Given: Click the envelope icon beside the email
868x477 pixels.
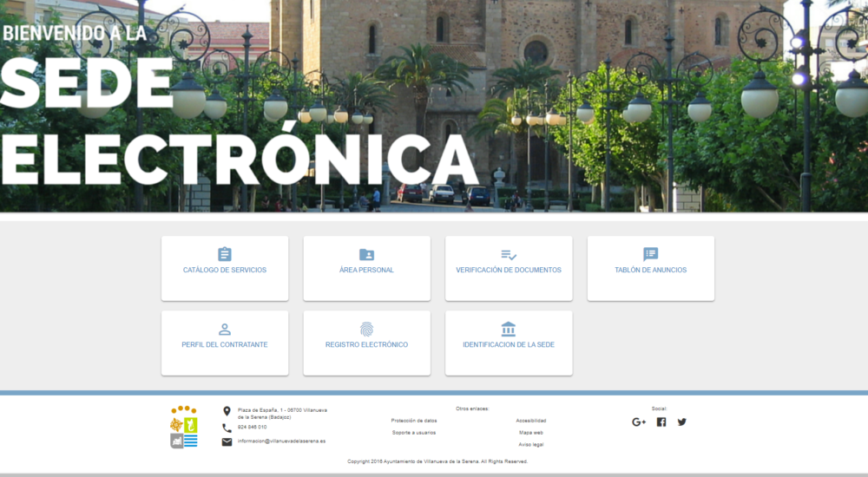Looking at the screenshot, I should (x=227, y=441).
